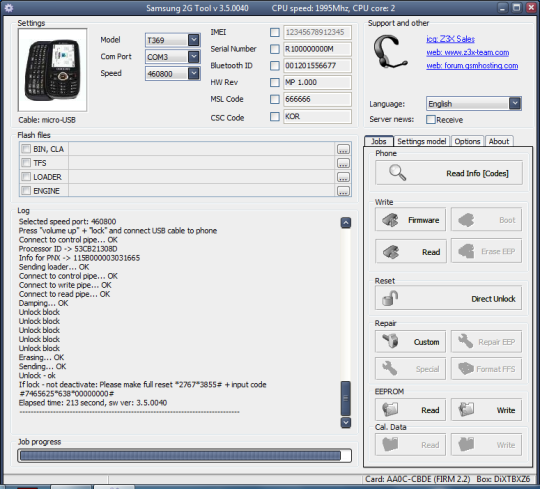Click the T369 phone picture
Image resolution: width=540 pixels, height=489 pixels.
52,70
